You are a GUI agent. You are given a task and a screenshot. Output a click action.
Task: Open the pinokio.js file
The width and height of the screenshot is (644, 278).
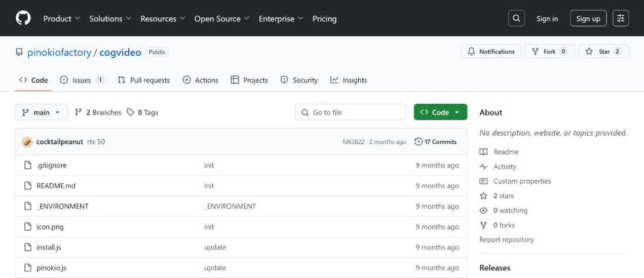tap(52, 268)
